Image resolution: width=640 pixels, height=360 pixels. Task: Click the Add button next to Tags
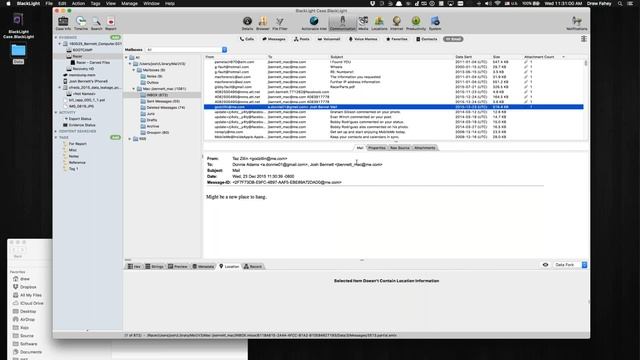(116, 138)
